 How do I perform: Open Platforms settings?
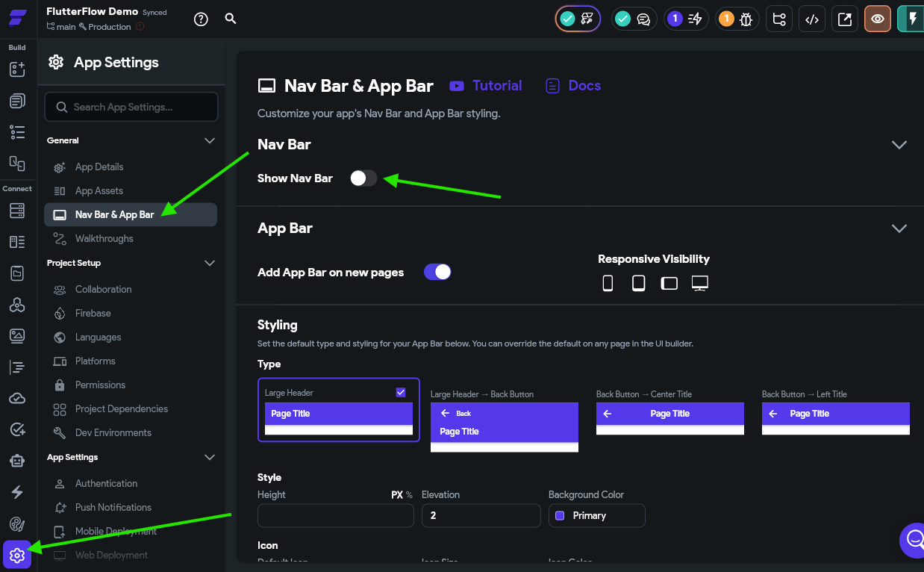click(x=131, y=361)
